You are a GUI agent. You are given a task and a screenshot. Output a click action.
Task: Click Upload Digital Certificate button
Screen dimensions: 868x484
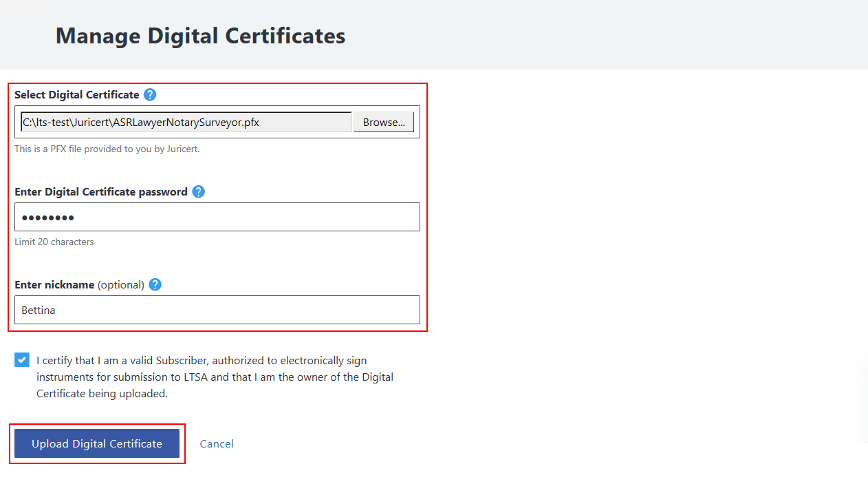click(x=97, y=443)
